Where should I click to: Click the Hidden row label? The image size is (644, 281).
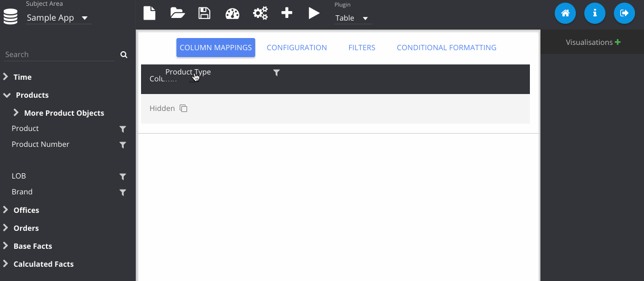click(x=162, y=108)
